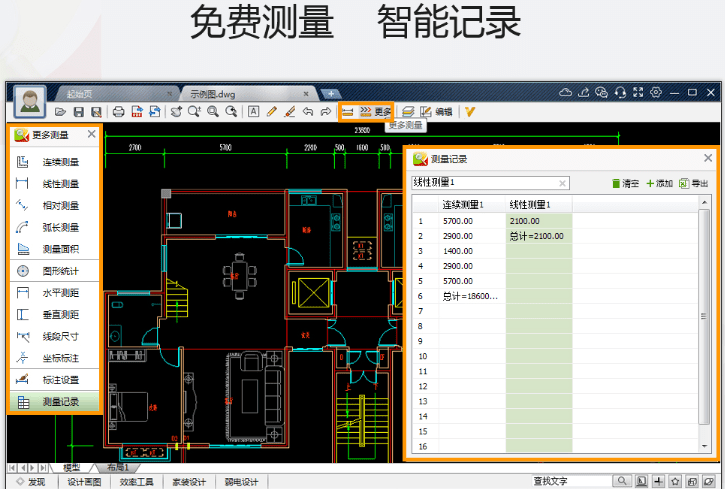Close the 测量记录 dialog
This screenshot has width=725, height=489.
708,158
